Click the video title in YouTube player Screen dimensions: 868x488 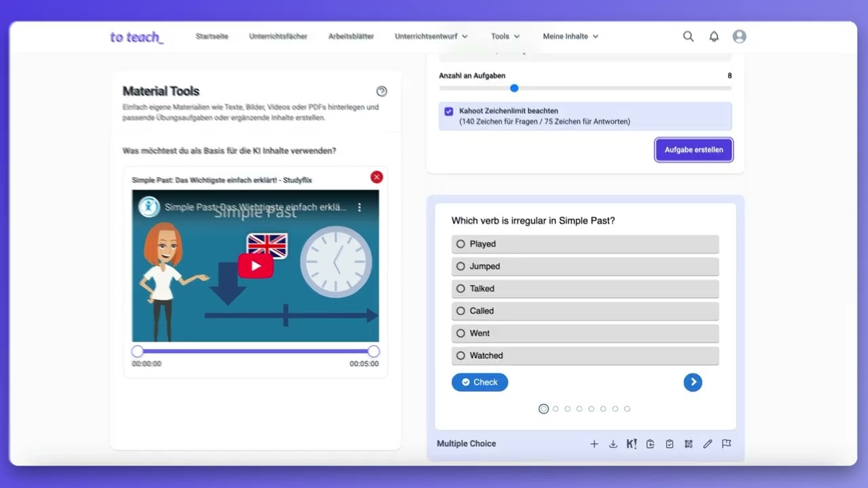(x=255, y=207)
